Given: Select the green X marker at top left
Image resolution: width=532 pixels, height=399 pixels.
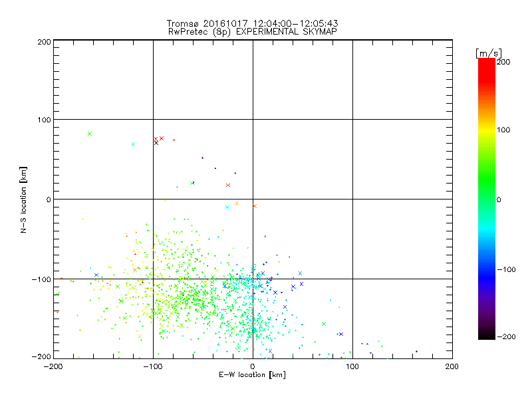Looking at the screenshot, I should (90, 134).
